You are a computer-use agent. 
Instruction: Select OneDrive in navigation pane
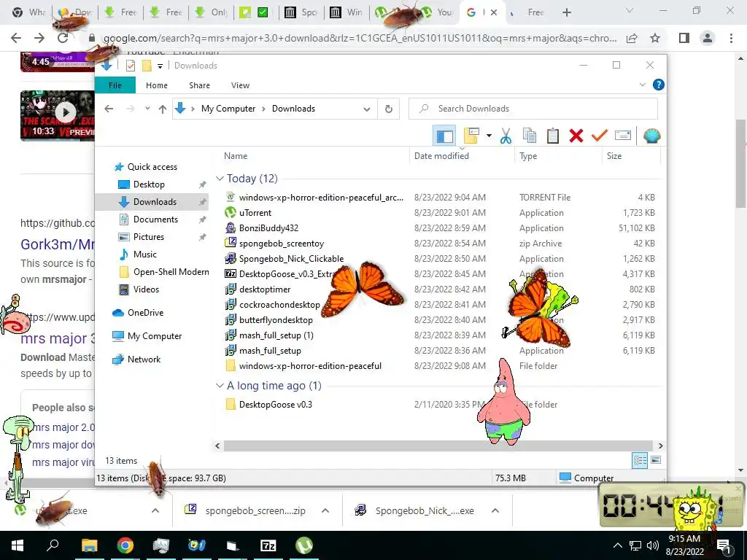click(138, 312)
